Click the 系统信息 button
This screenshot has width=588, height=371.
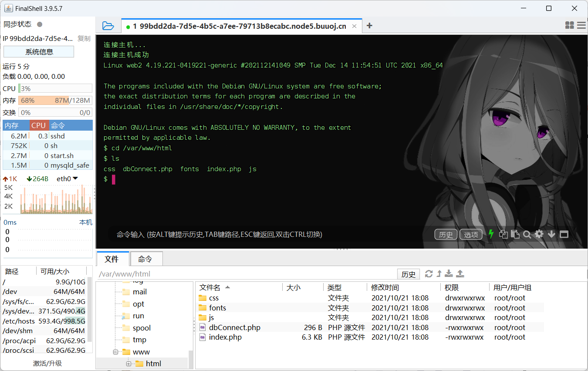39,52
